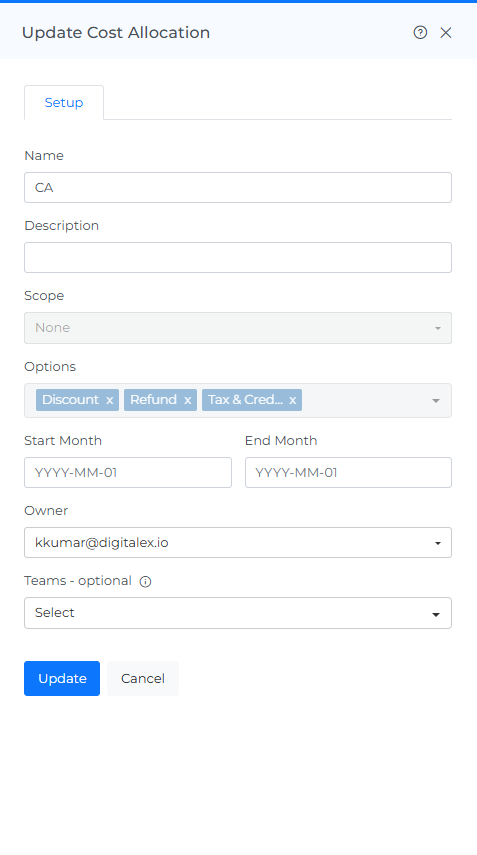Switch to the Setup tab
The image size is (477, 855).
coord(64,103)
